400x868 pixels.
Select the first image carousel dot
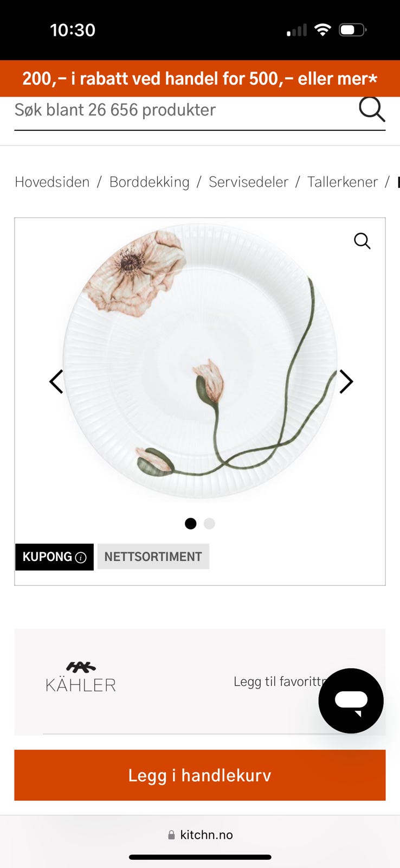(x=191, y=524)
